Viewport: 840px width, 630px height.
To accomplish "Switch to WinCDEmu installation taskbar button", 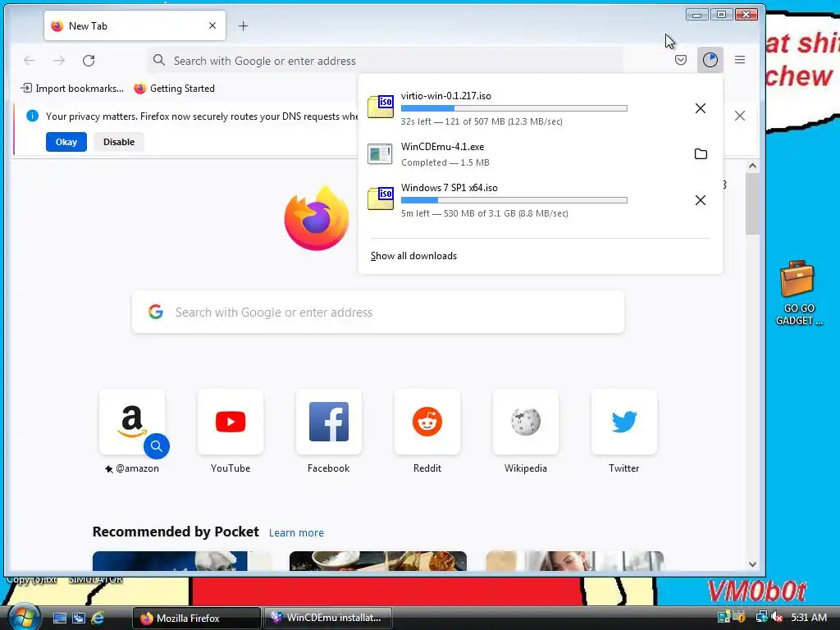I will 328,618.
